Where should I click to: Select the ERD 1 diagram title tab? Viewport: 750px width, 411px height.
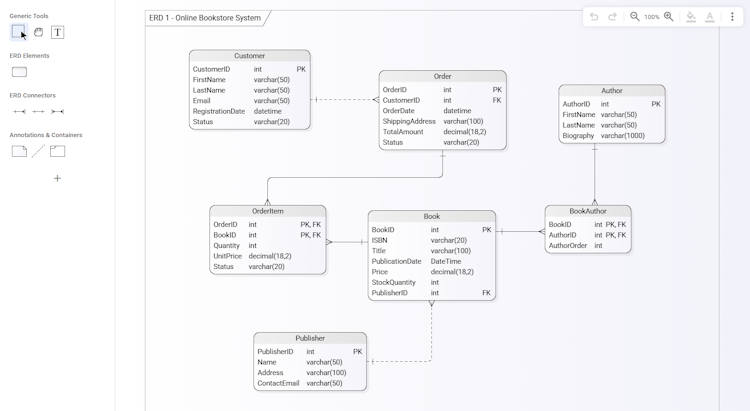[x=206, y=18]
